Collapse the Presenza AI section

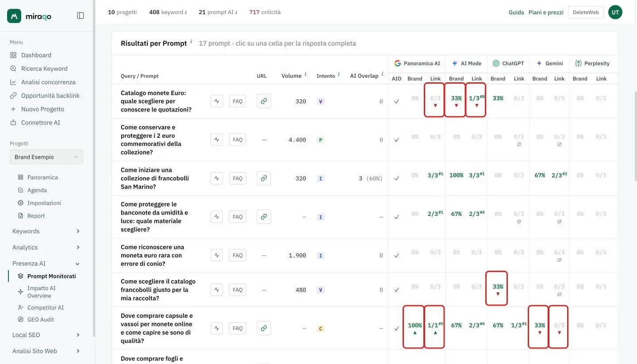(x=46, y=264)
